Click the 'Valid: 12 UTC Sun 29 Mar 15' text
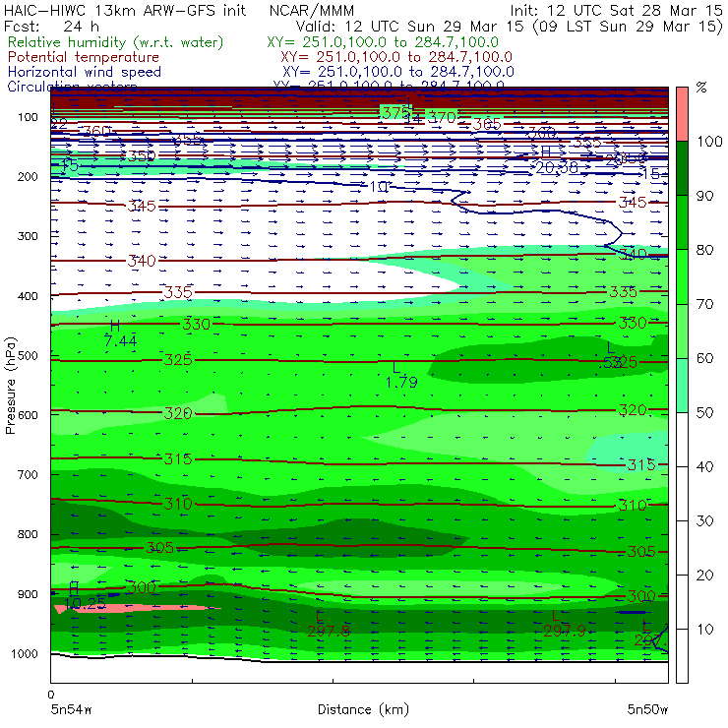 [410, 26]
